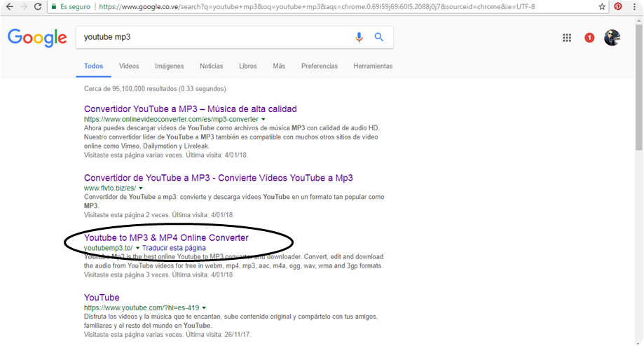Open Youtube to MP3 & MP4 Online Converter
This screenshot has width=644, height=346.
pos(166,237)
